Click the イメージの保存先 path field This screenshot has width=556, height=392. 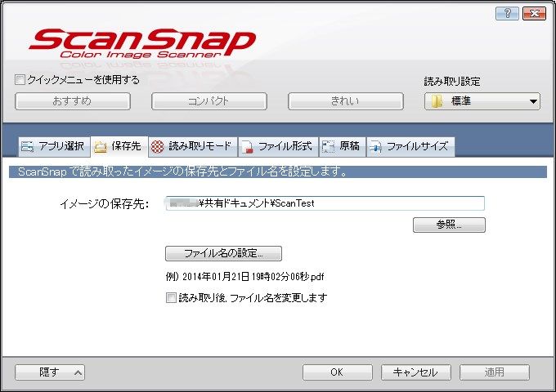tap(325, 203)
